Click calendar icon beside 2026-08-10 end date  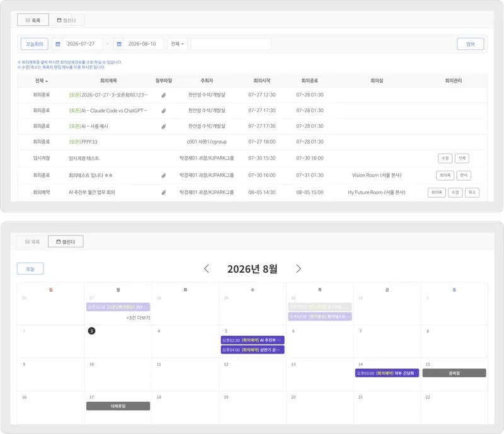(x=119, y=44)
